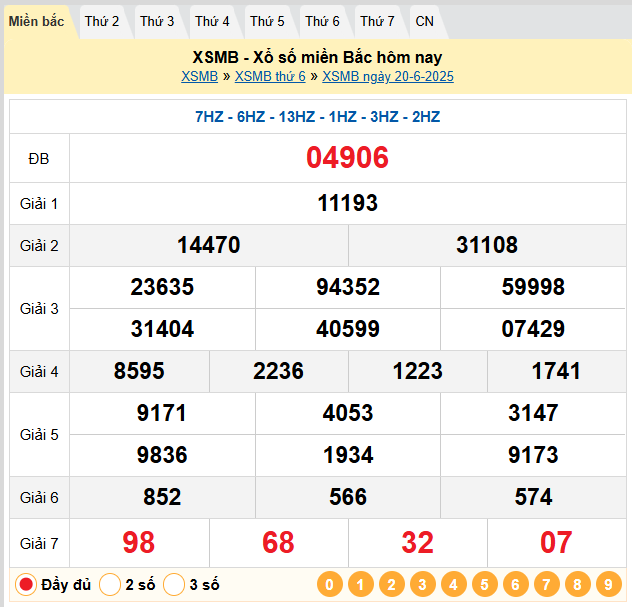Screen dimensions: 632x607
Task: Open the Thứ 3 tab
Action: pos(157,21)
